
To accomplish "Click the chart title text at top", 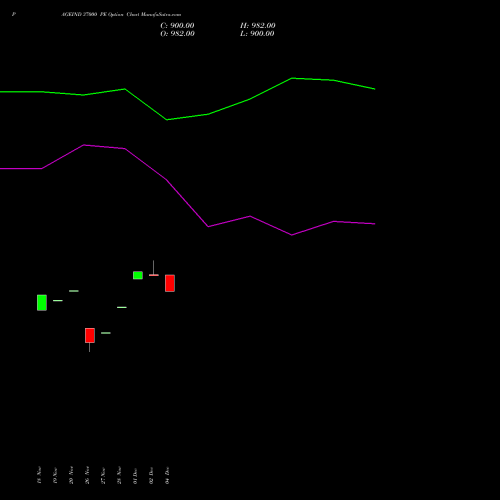I will [x=121, y=15].
